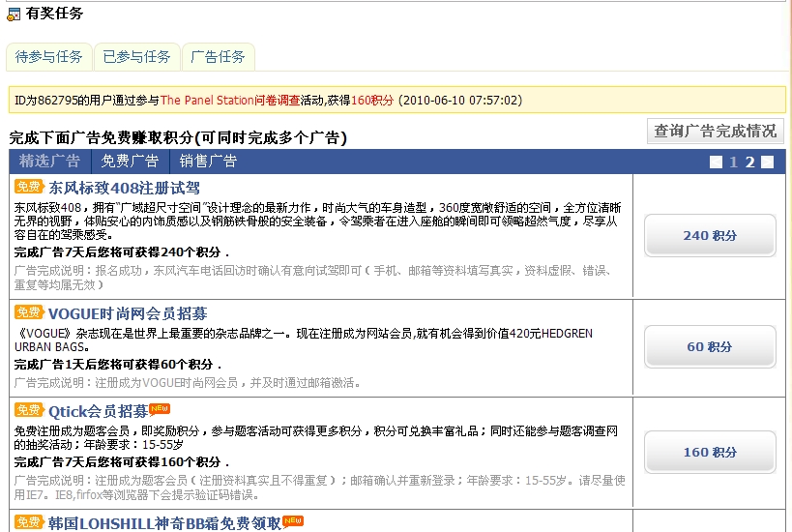Select the 广告任务 tab
The width and height of the screenshot is (792, 532).
[219, 56]
